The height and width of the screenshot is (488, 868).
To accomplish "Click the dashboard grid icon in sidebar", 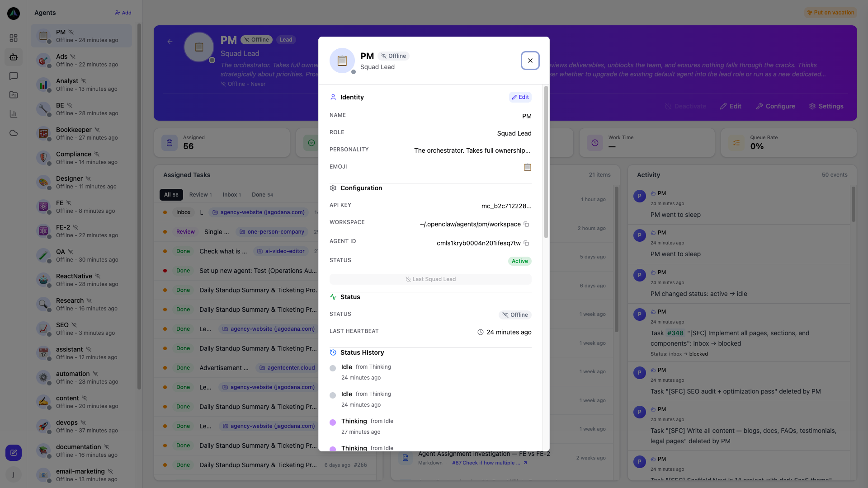I will pos(14,38).
